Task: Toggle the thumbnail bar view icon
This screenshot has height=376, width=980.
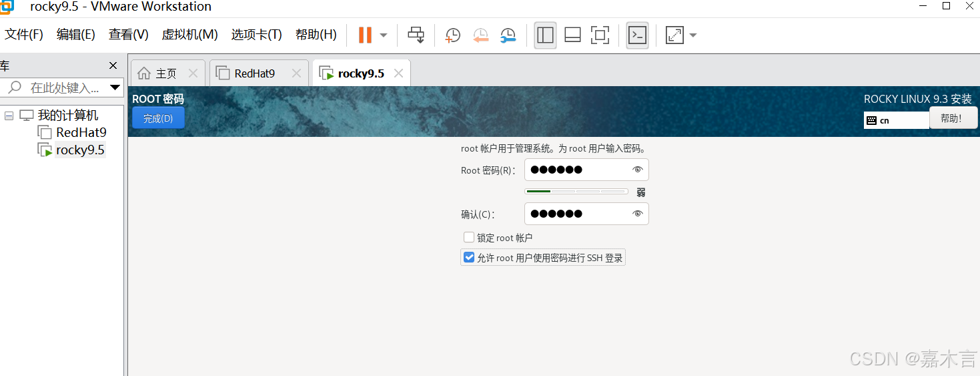Action: [x=572, y=35]
